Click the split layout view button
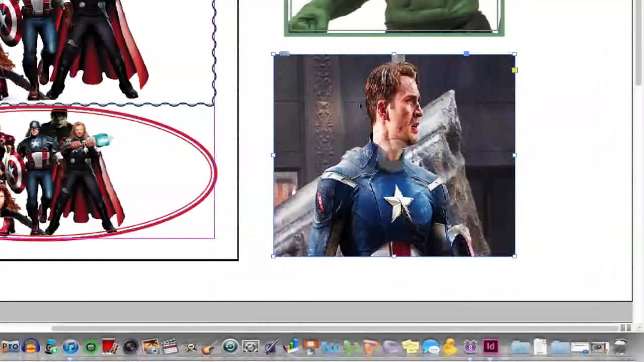 [x=625, y=328]
